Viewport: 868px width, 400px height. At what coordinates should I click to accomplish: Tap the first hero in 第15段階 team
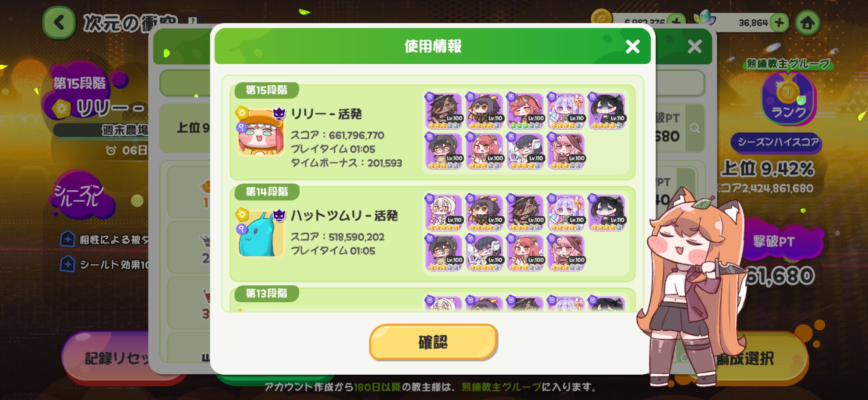(443, 111)
